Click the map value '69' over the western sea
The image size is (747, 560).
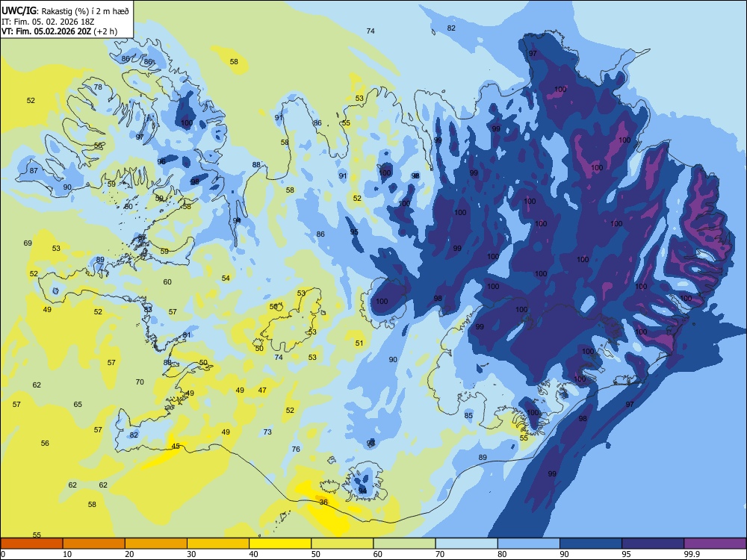28,243
